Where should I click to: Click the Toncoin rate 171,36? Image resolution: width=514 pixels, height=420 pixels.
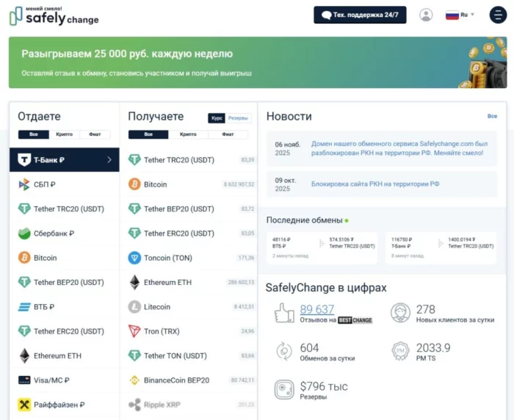[x=246, y=258]
